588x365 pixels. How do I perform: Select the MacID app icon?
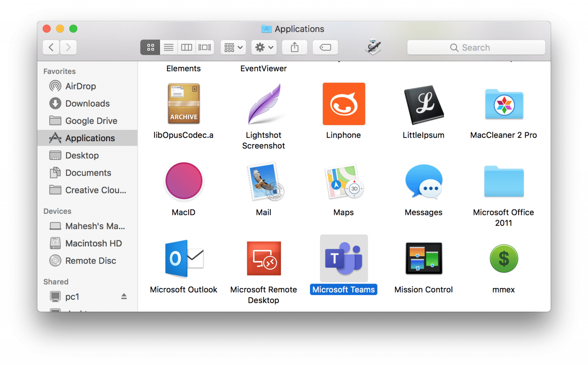point(184,181)
